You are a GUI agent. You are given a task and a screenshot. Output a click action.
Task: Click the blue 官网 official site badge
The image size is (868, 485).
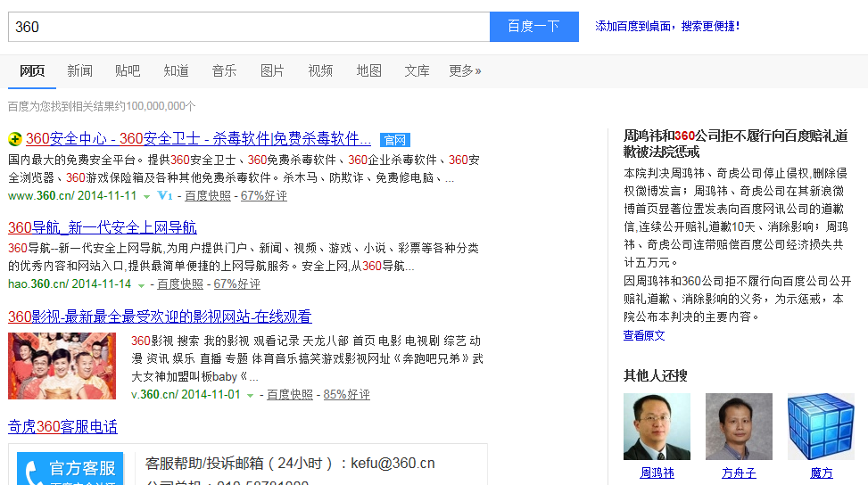tap(394, 140)
